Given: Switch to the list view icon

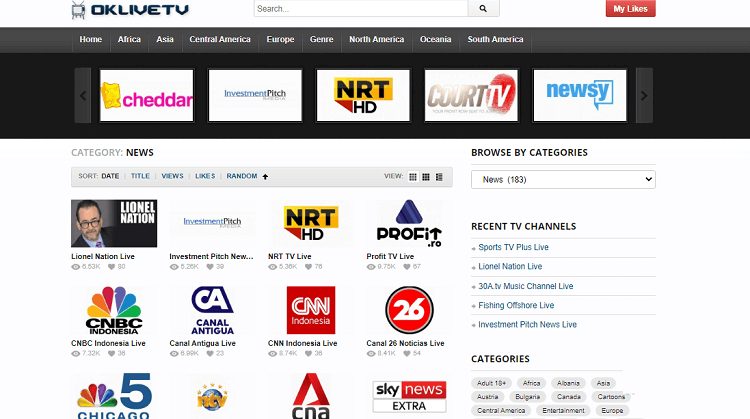Looking at the screenshot, I should (439, 177).
